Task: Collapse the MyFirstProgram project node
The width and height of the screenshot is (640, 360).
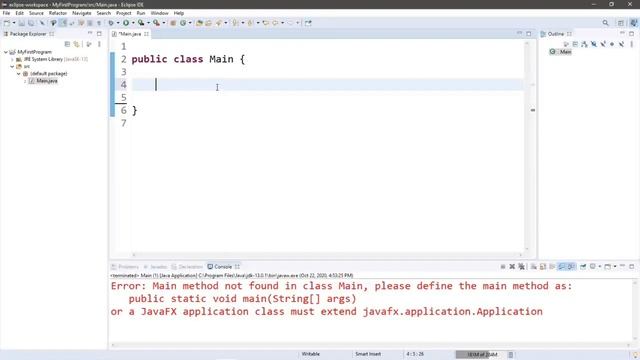Action: (x=6, y=52)
